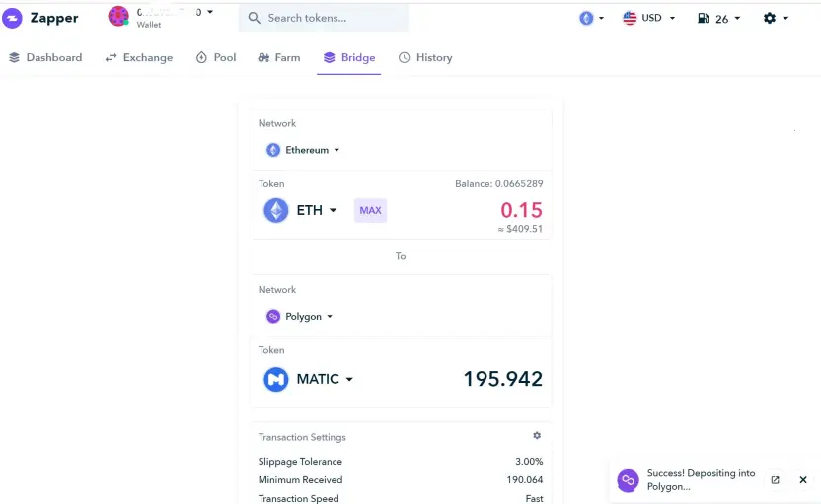Open the Ethereum network selector in header

592,18
